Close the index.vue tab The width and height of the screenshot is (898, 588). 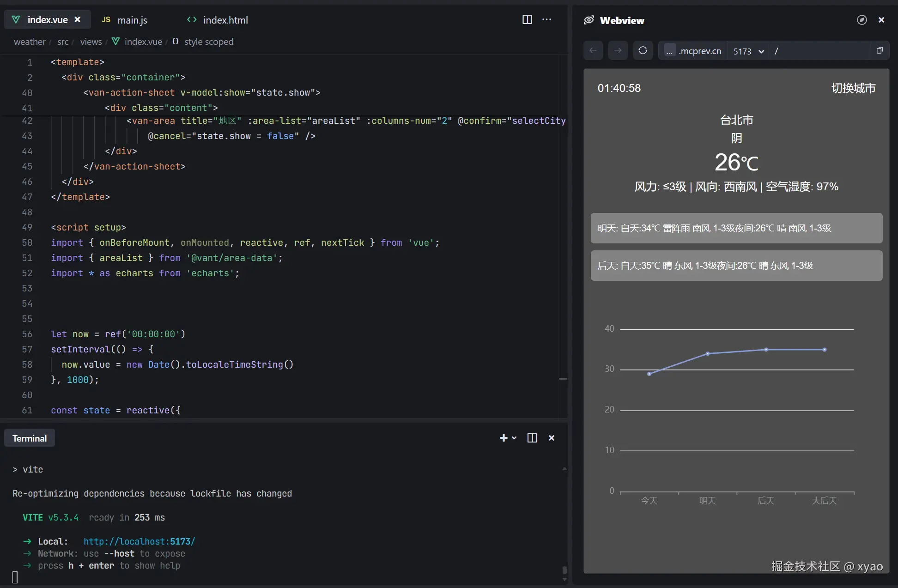[78, 19]
